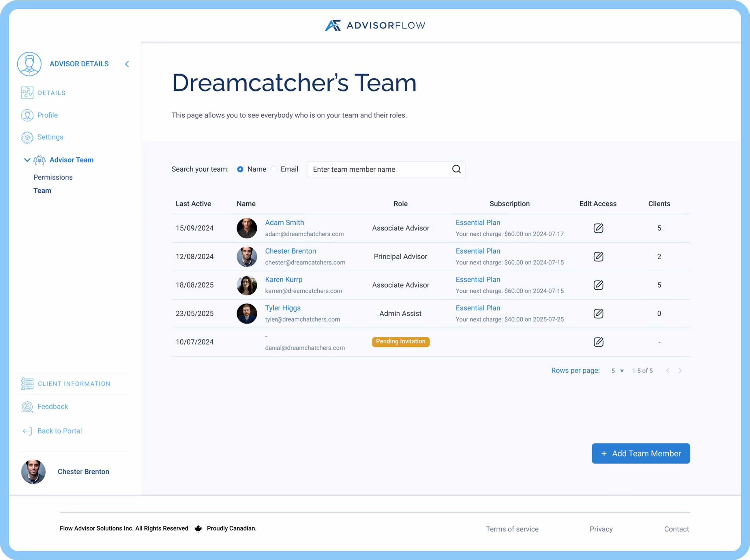Click the Profile icon in sidebar
This screenshot has height=560, width=750.
point(27,115)
